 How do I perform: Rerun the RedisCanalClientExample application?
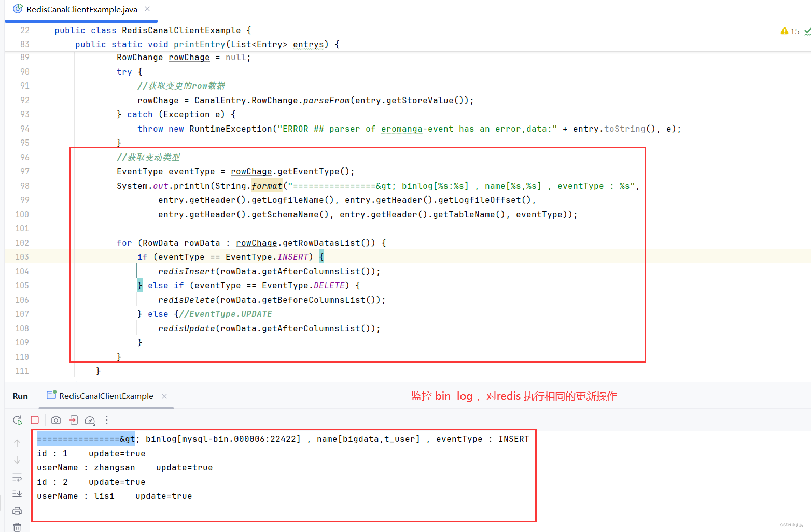click(x=18, y=420)
